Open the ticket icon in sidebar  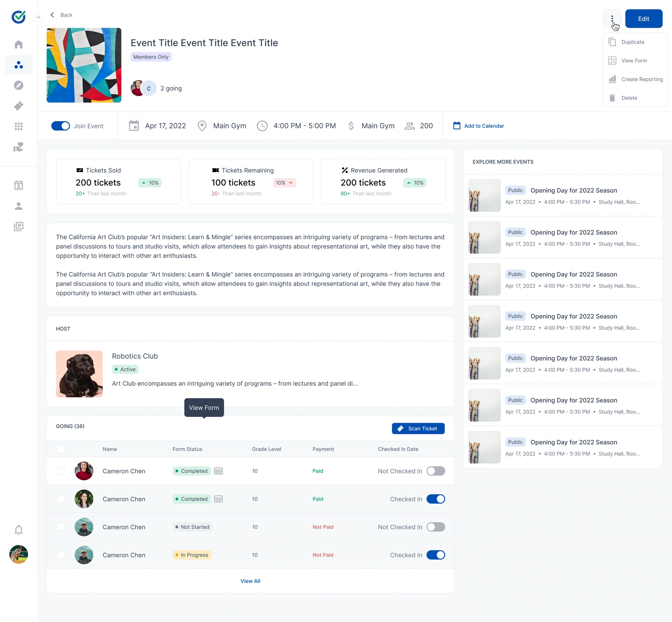coord(18,106)
